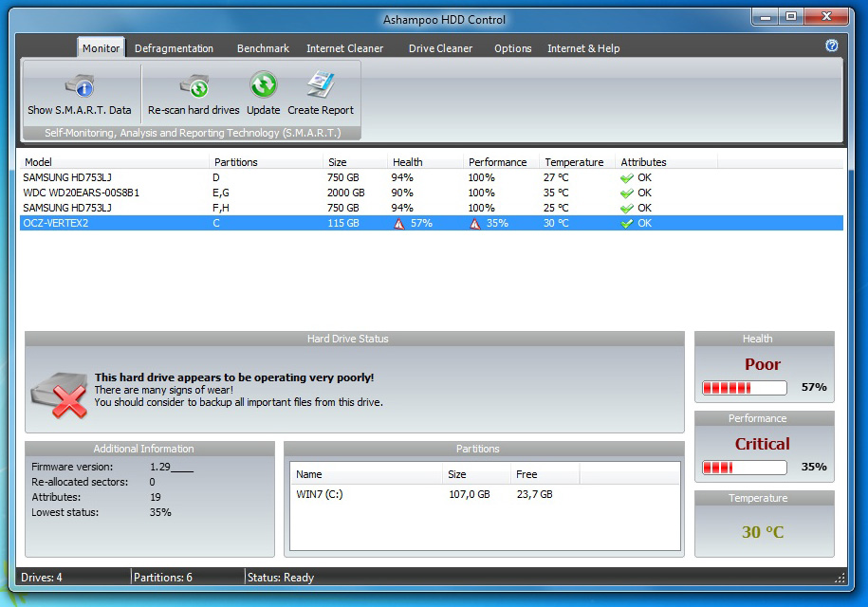Open the Options tab
868x607 pixels.
point(512,48)
